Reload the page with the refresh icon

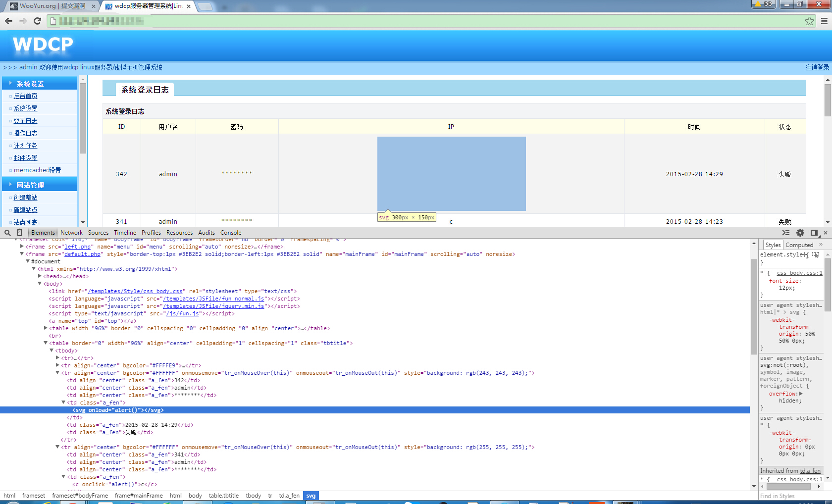pyautogui.click(x=37, y=21)
